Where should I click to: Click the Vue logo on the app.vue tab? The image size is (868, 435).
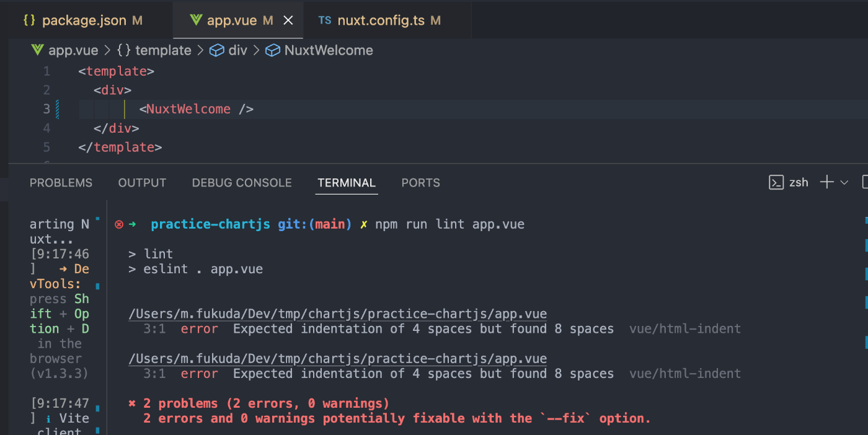pos(196,20)
